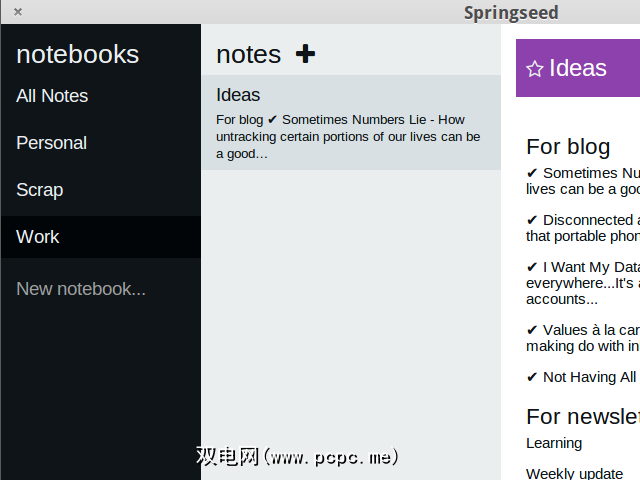
Task: Click the Ideas note title header
Action: point(578,68)
